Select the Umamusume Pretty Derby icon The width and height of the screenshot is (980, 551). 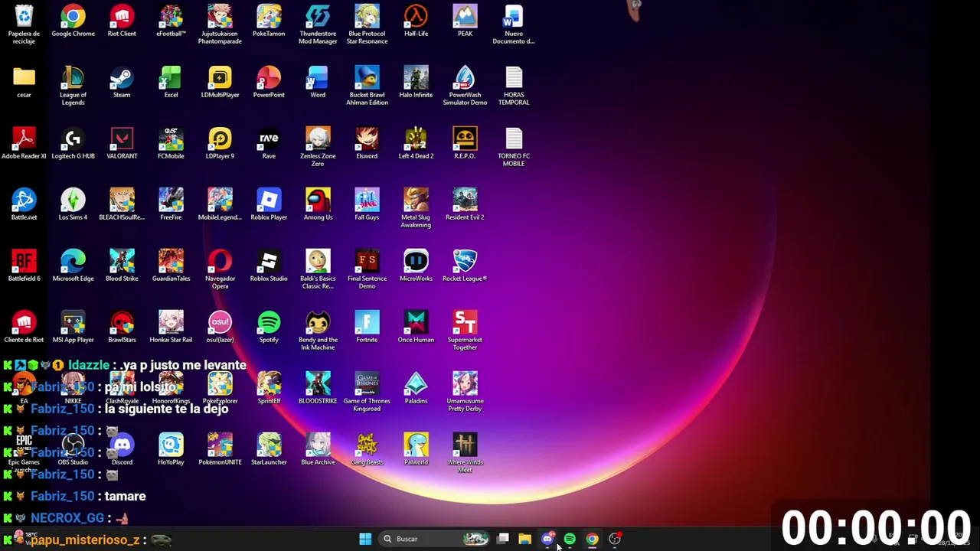(465, 392)
